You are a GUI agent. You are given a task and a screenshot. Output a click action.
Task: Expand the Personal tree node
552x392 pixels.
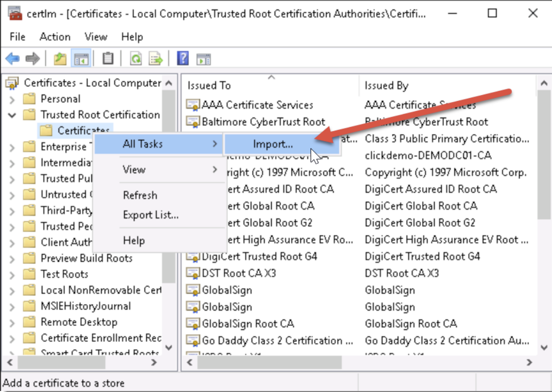(12, 100)
